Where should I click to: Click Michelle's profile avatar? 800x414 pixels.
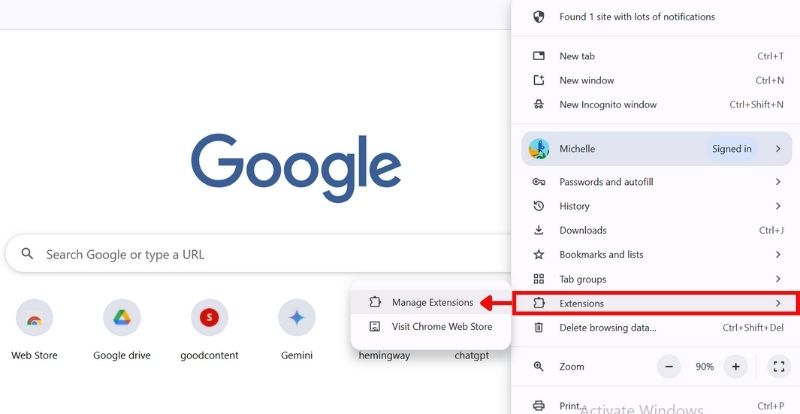(539, 149)
